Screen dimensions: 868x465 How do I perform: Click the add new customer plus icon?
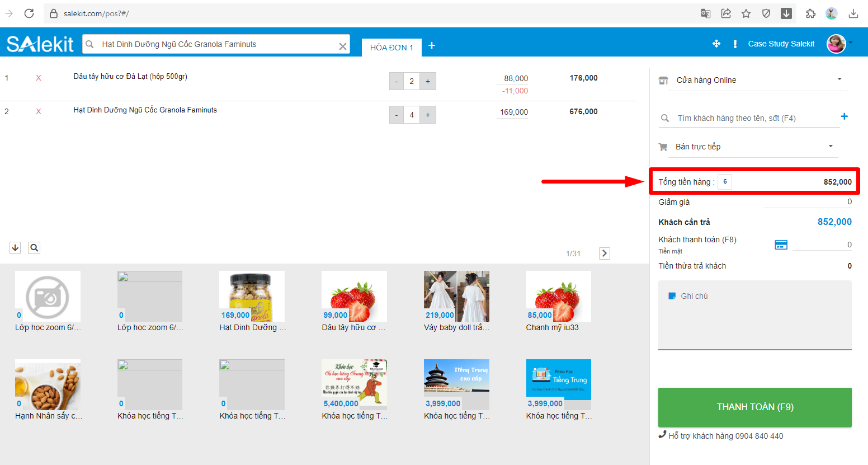coord(844,116)
